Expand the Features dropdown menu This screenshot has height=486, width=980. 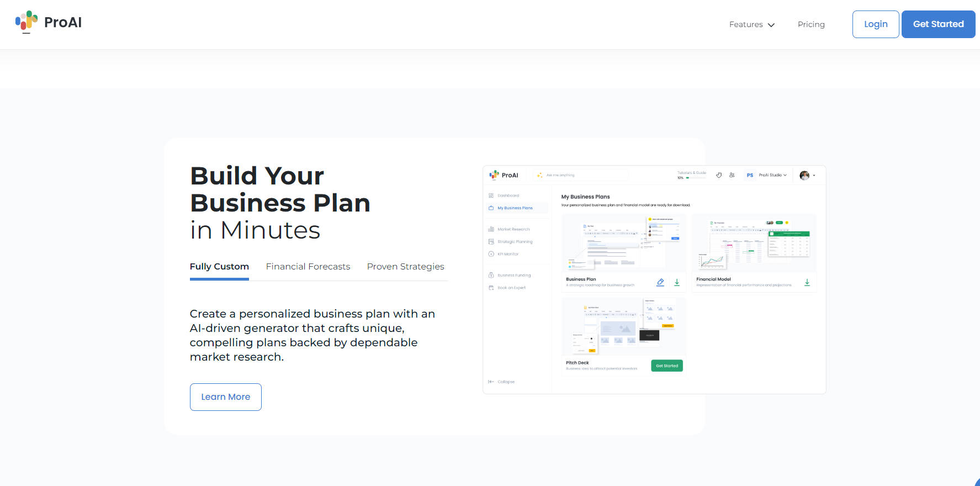click(751, 24)
